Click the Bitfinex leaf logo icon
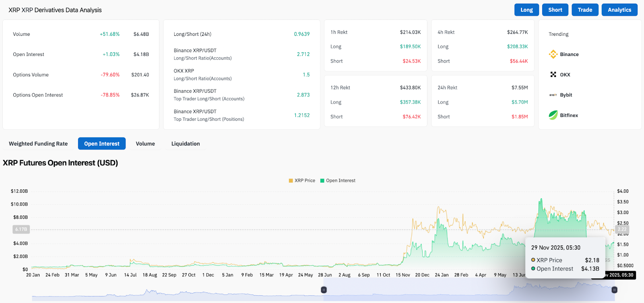This screenshot has width=644, height=303. coord(553,115)
